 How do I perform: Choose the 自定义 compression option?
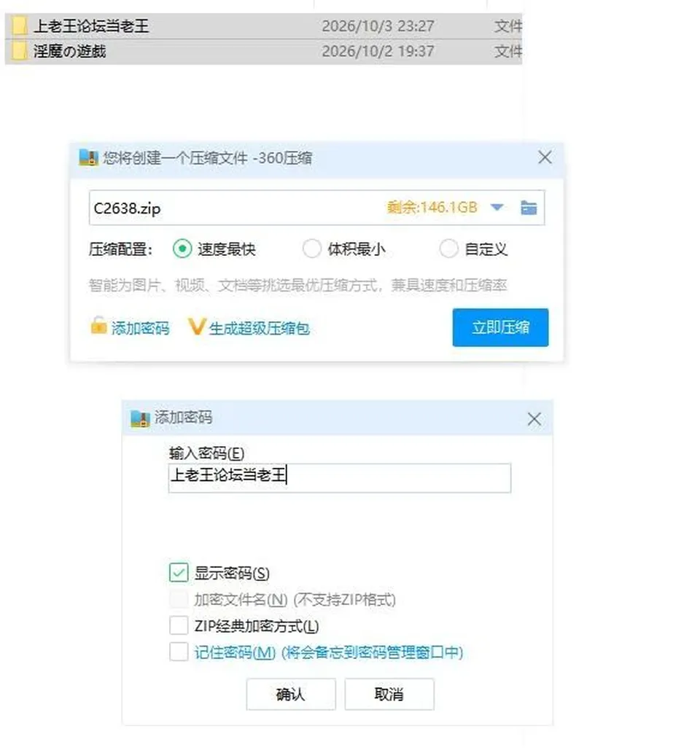coord(448,249)
